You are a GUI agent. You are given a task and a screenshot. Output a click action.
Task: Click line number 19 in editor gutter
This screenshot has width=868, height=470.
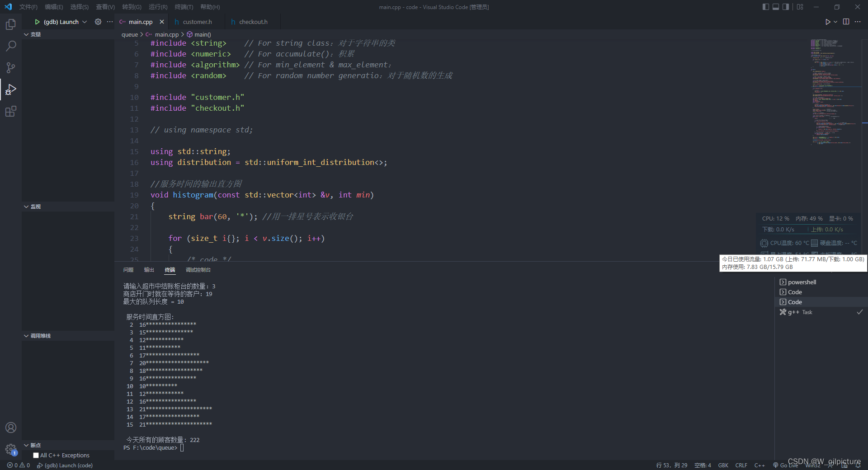click(x=134, y=195)
